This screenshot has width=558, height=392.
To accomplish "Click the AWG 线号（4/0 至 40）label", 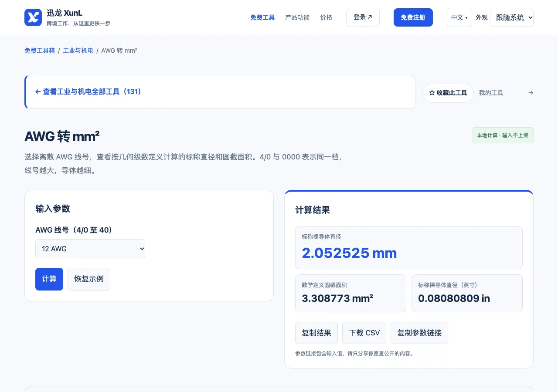I will tap(74, 230).
